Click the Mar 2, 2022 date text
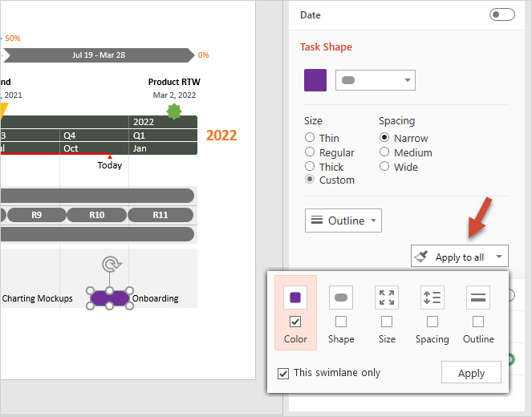 pos(174,95)
